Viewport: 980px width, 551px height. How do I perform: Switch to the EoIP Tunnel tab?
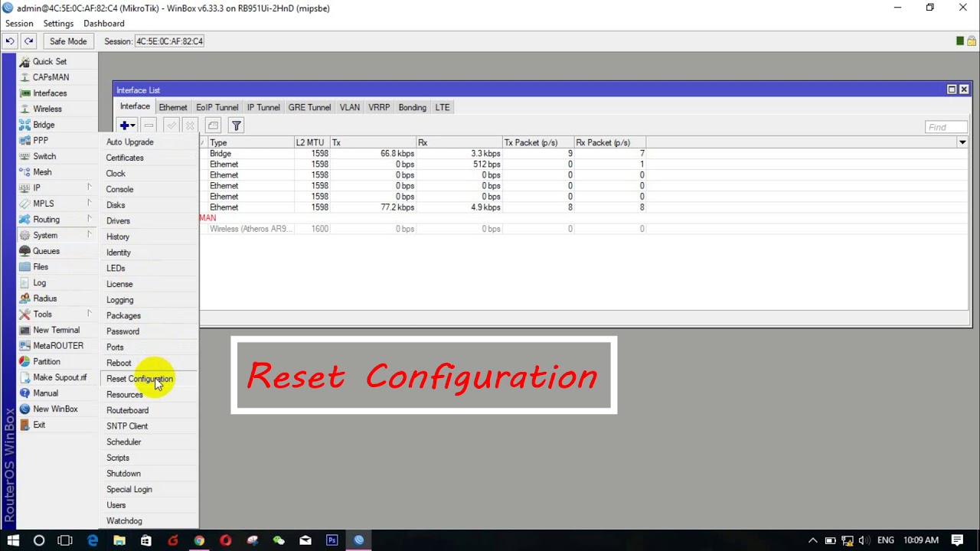click(217, 107)
